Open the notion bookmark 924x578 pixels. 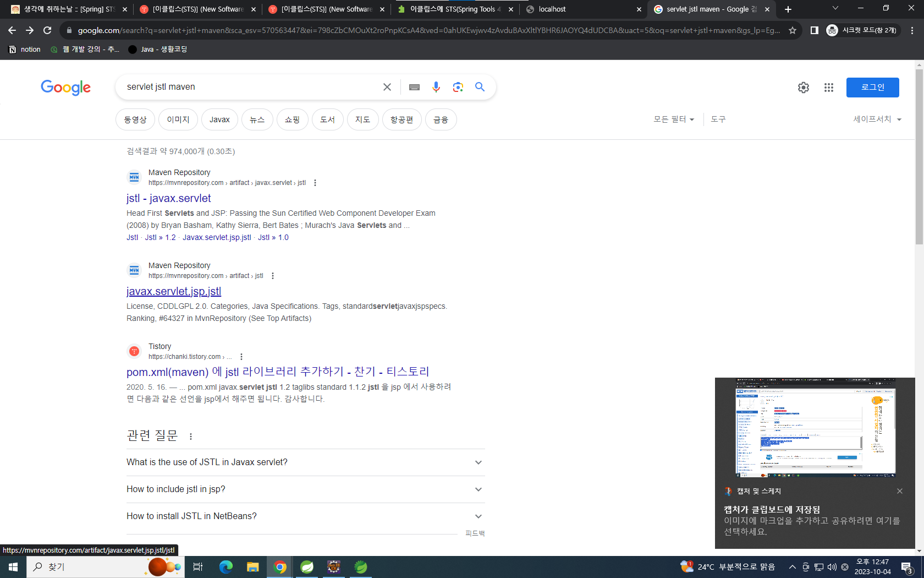[x=25, y=50]
